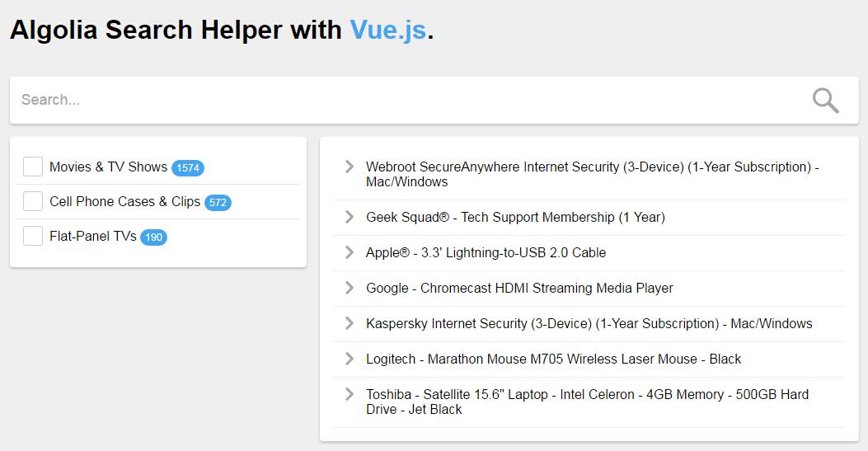
Task: Expand the Webroot SecureAnywhere result chevron
Action: (x=350, y=167)
